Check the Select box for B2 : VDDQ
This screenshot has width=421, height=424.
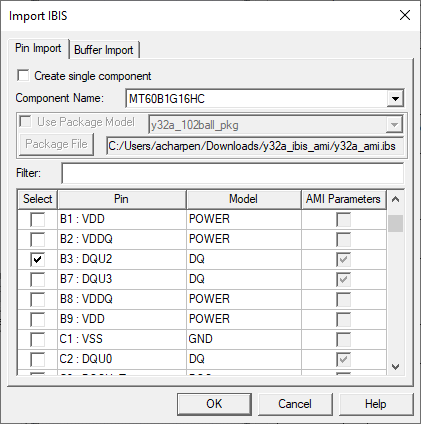[x=37, y=239]
